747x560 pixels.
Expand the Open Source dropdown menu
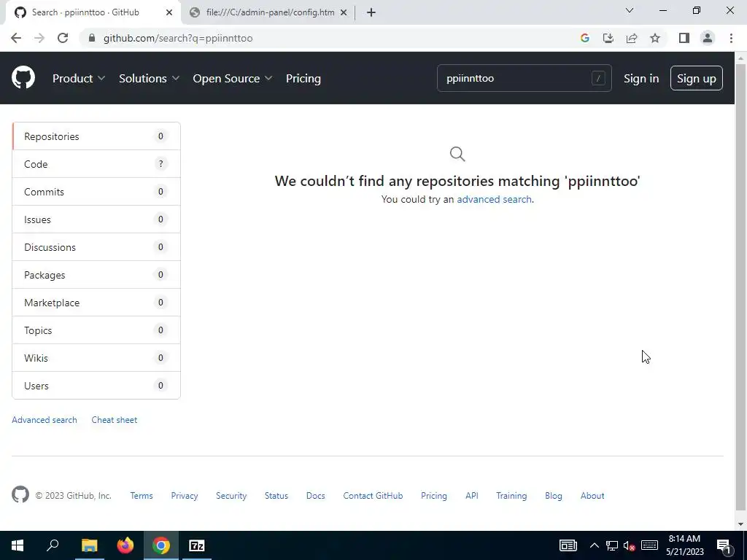pyautogui.click(x=233, y=78)
